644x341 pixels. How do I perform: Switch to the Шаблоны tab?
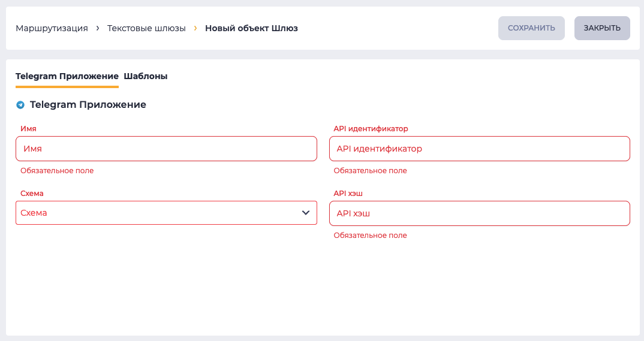tap(145, 76)
